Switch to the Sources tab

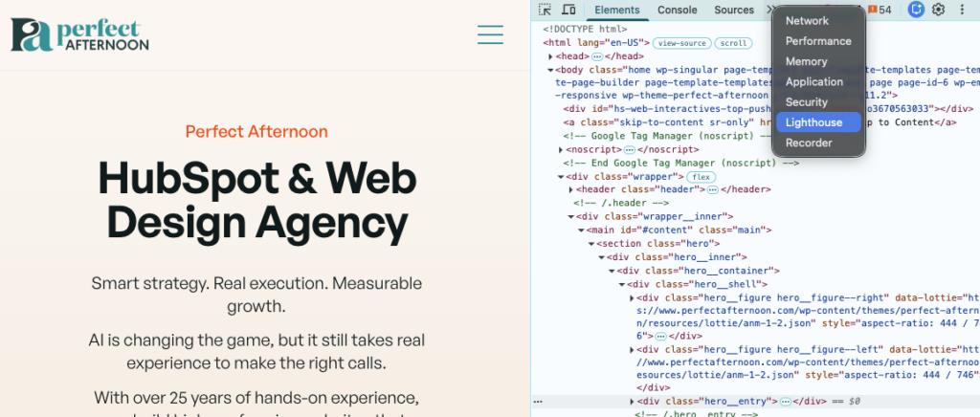point(734,10)
